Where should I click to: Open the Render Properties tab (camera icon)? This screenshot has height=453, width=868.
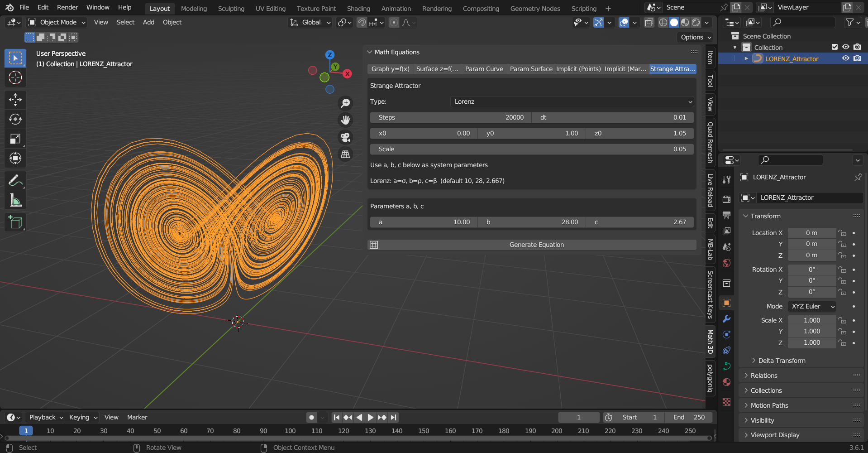[726, 198]
